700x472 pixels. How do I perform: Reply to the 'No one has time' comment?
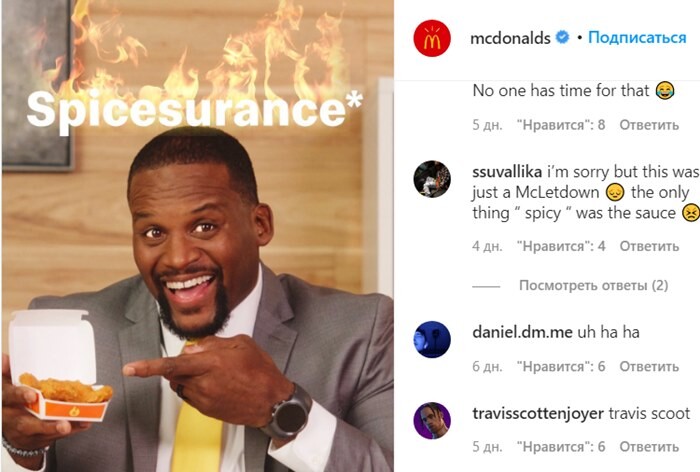point(649,125)
